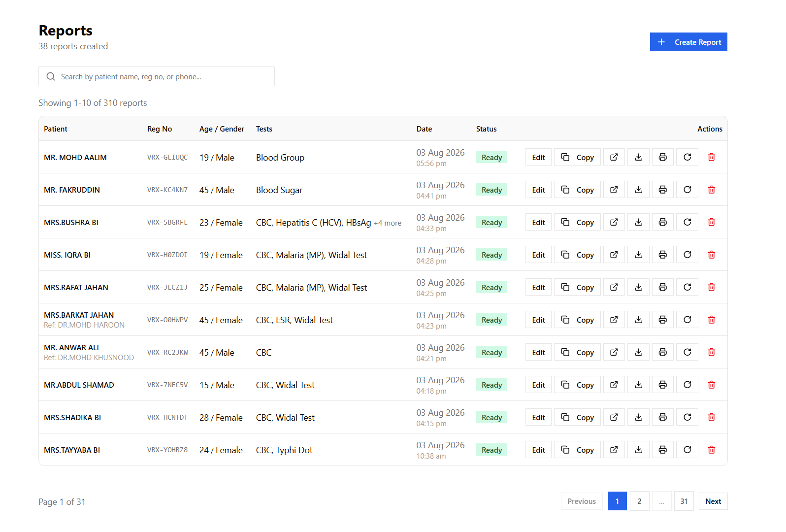
Task: Delete MRS.BUSHRA BI report
Action: (x=712, y=222)
